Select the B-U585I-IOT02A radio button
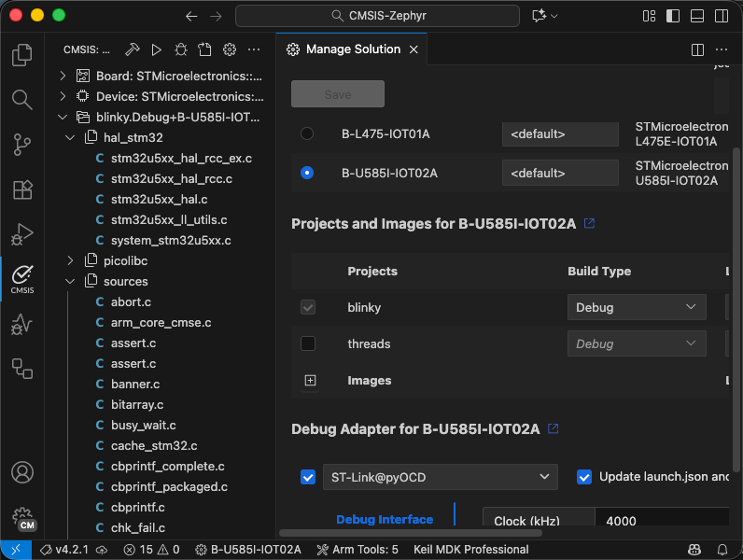This screenshot has height=560, width=743. click(x=307, y=173)
